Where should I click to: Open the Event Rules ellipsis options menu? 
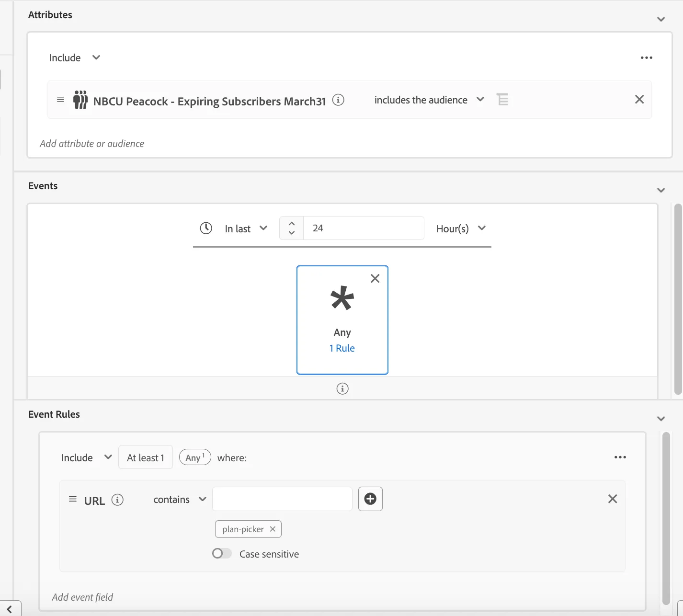pos(620,457)
